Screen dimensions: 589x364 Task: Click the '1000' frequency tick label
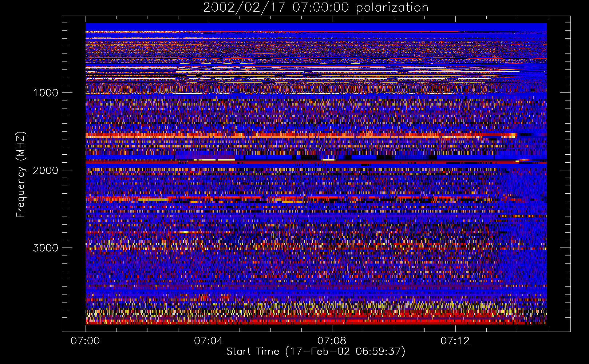pos(46,93)
